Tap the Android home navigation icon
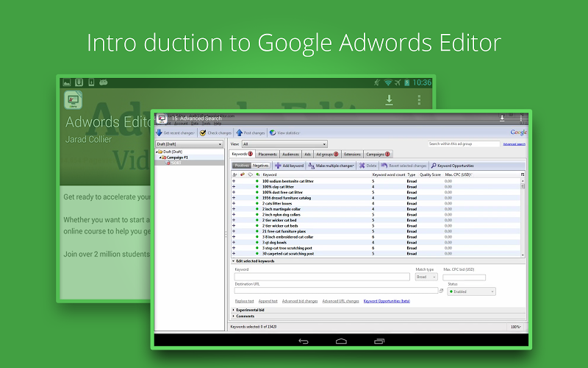This screenshot has width=588, height=368. (x=341, y=342)
